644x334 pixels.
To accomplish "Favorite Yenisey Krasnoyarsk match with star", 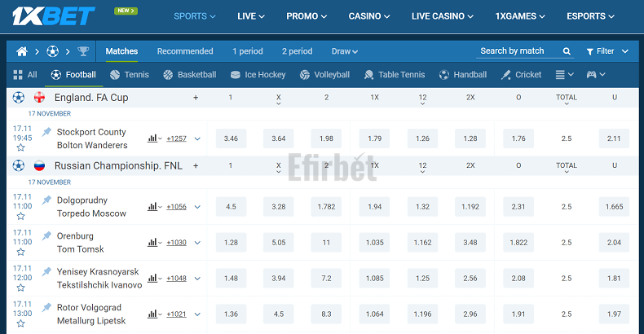I will [21, 288].
